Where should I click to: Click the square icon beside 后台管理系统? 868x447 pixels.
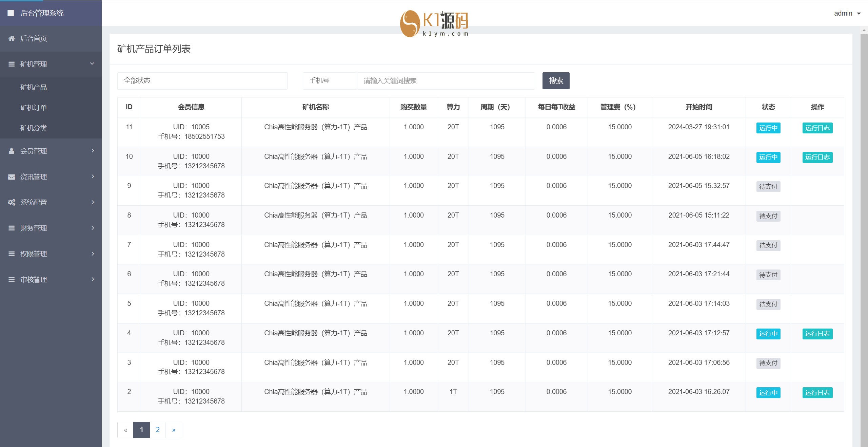(x=11, y=13)
